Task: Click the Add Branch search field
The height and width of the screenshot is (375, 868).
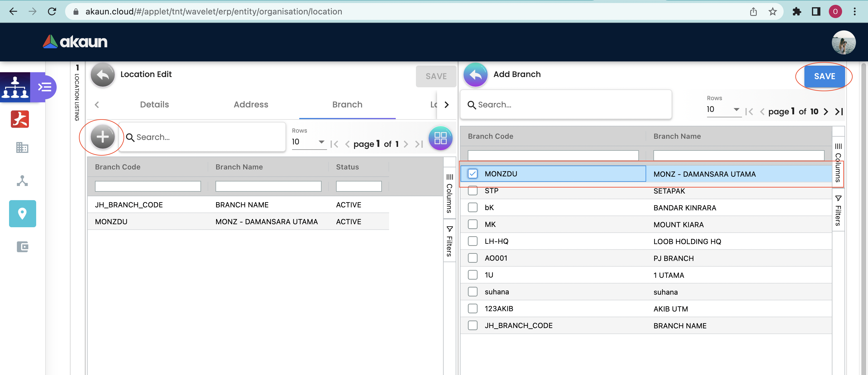Action: click(569, 105)
